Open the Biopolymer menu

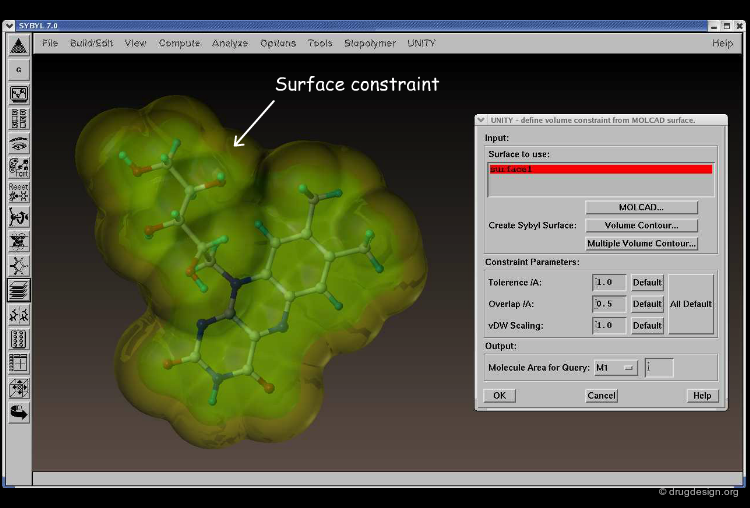(x=370, y=43)
